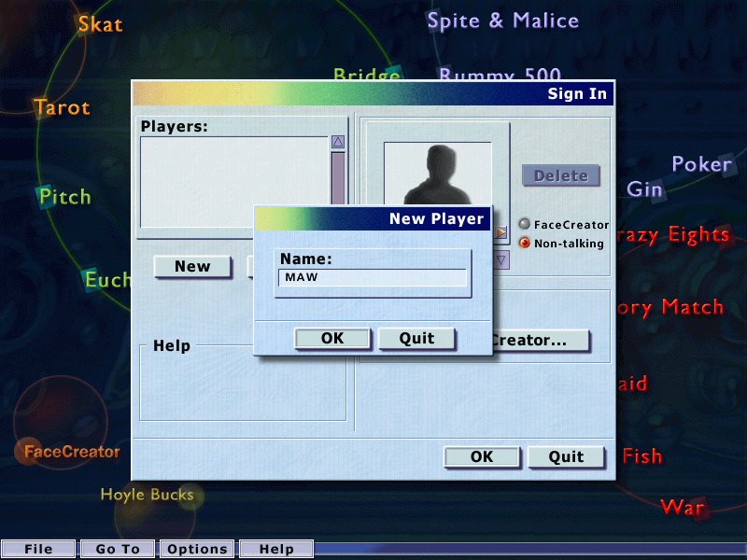Click the Delete button in Sign In
This screenshot has height=560, width=747.
(x=561, y=175)
